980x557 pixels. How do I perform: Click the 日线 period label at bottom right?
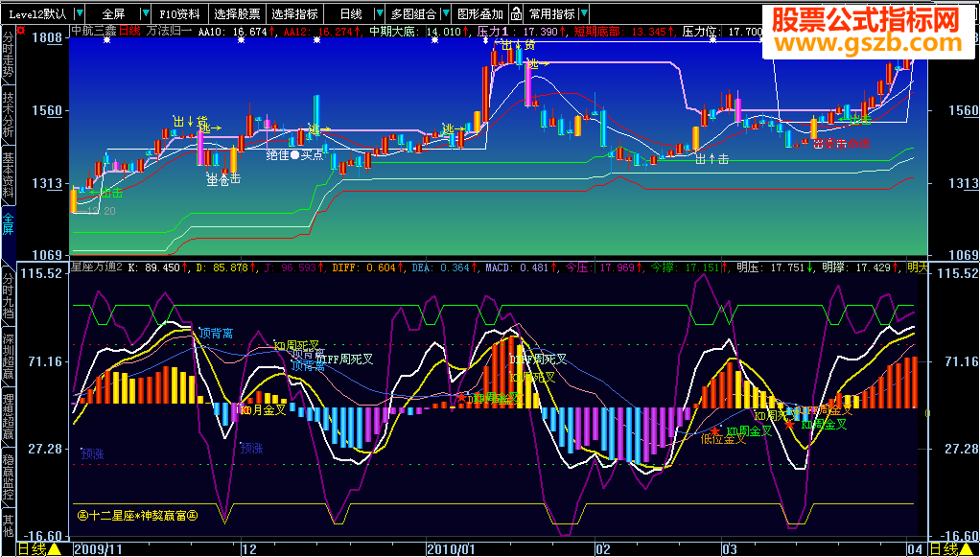[944, 549]
